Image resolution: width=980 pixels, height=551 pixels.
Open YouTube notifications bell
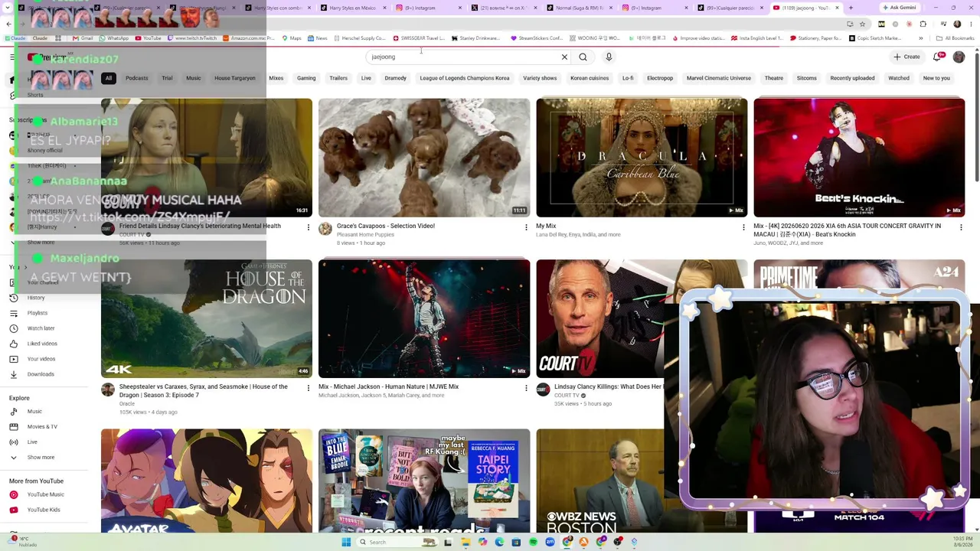tap(938, 57)
